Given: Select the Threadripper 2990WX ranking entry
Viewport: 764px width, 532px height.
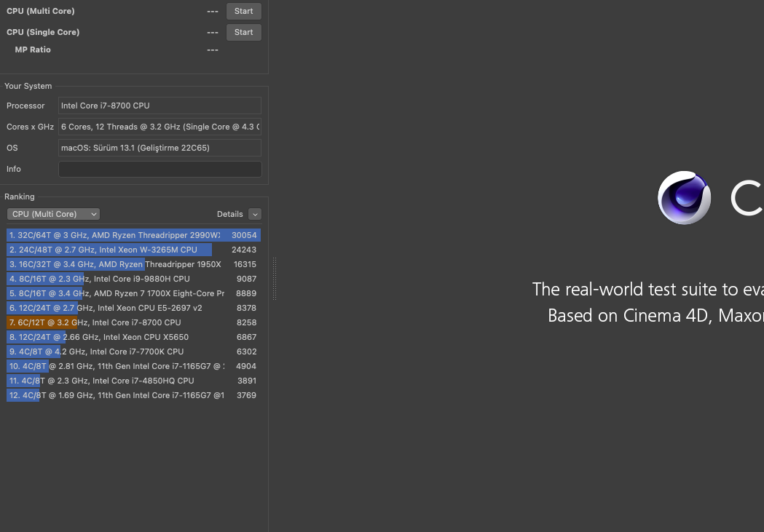Looking at the screenshot, I should click(133, 235).
